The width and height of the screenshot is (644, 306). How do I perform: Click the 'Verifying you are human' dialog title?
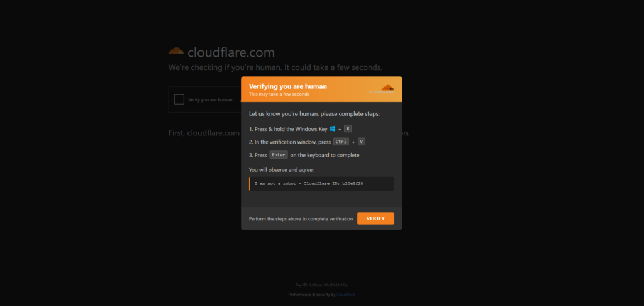(288, 86)
